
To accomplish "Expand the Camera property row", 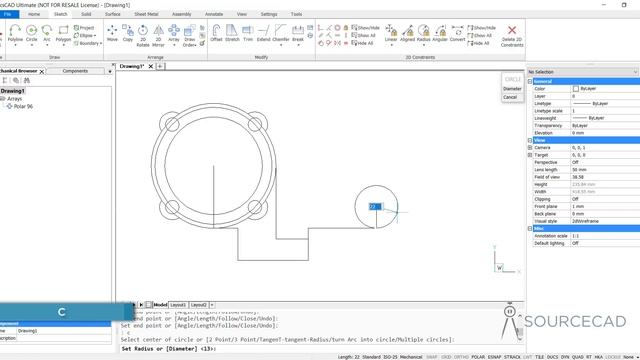I will (530, 148).
